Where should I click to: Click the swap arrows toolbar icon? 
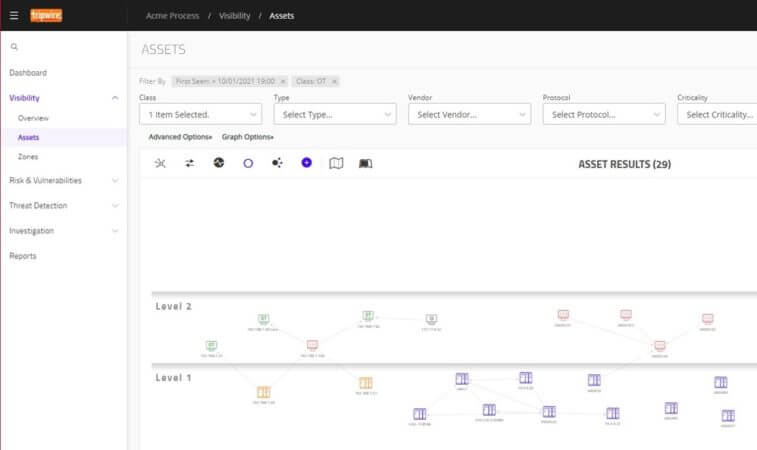[x=190, y=162]
